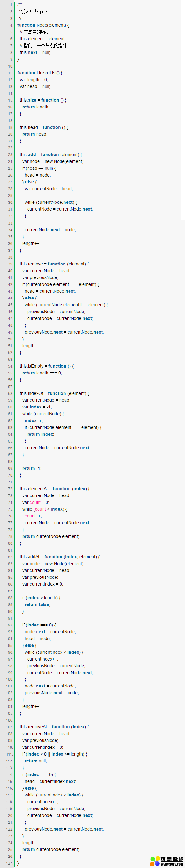The width and height of the screenshot is (185, 868).
Task: Click the 'function LinkedList()' declaration line
Action: pyautogui.click(x=40, y=73)
